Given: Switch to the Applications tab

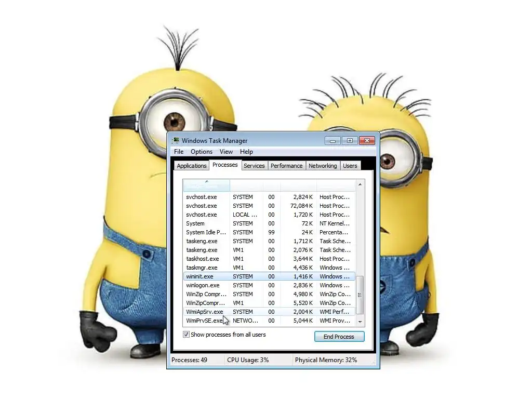Looking at the screenshot, I should click(191, 166).
